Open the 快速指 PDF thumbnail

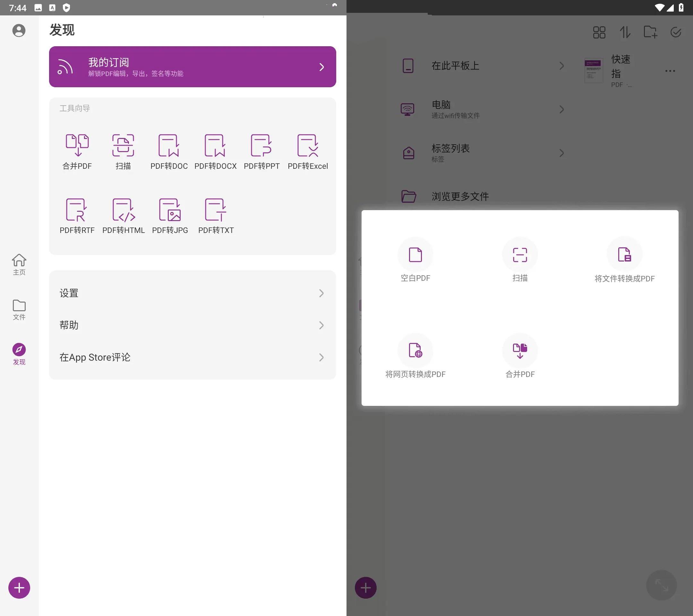(x=593, y=71)
